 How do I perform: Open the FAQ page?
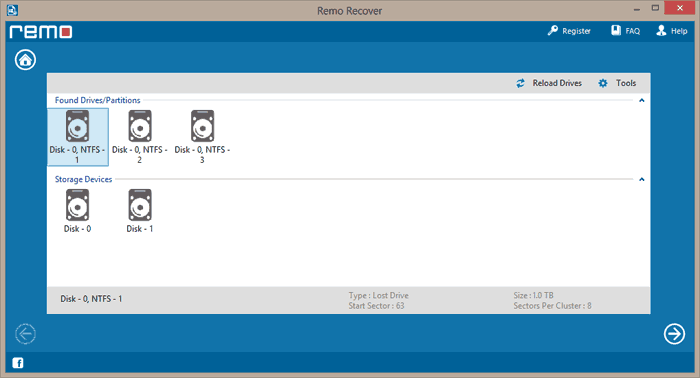point(625,31)
